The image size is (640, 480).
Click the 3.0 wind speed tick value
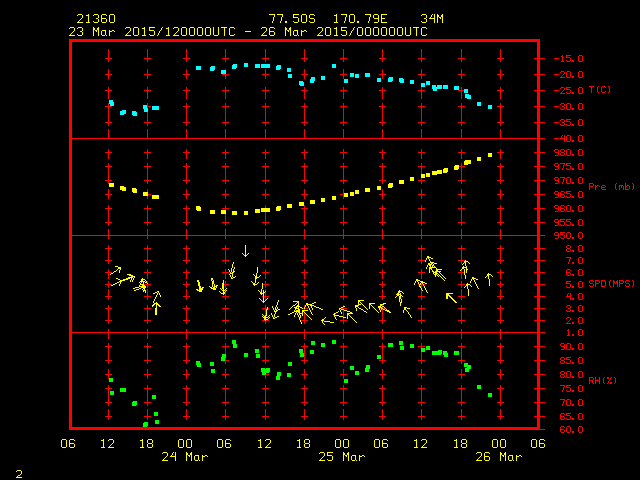[574, 309]
